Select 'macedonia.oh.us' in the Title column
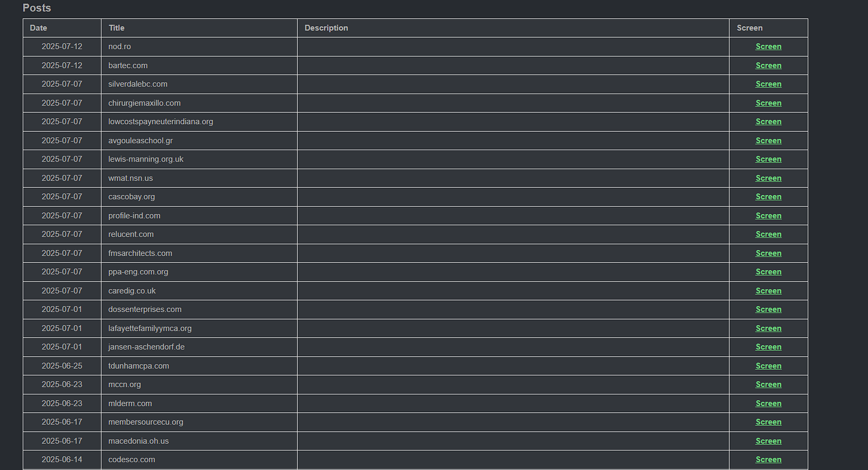 [x=138, y=441]
